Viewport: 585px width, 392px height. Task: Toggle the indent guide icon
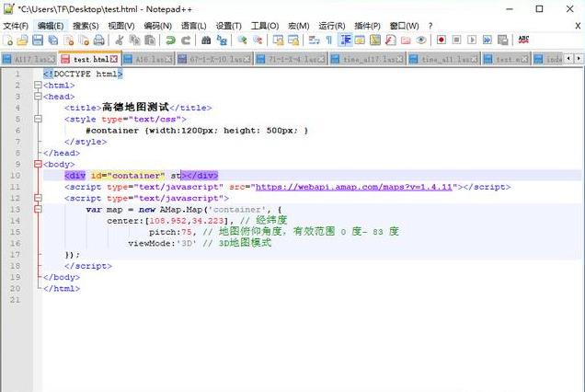(x=345, y=40)
